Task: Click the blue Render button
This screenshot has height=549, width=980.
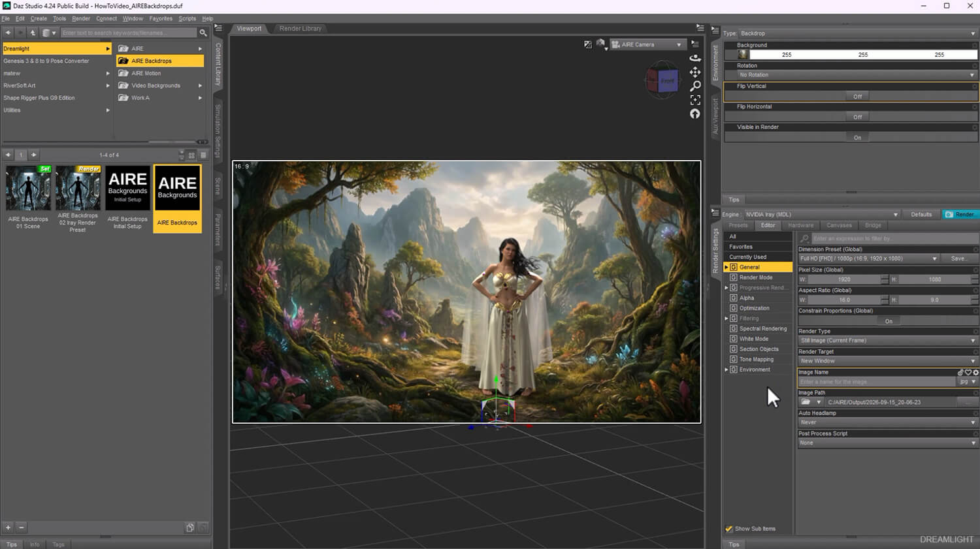Action: click(x=961, y=214)
